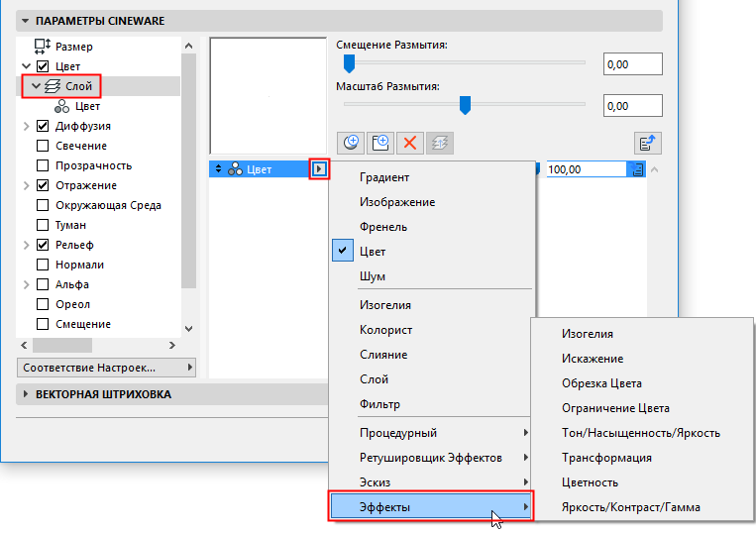Click the horizontal scrollbar right arrow

pos(172,345)
